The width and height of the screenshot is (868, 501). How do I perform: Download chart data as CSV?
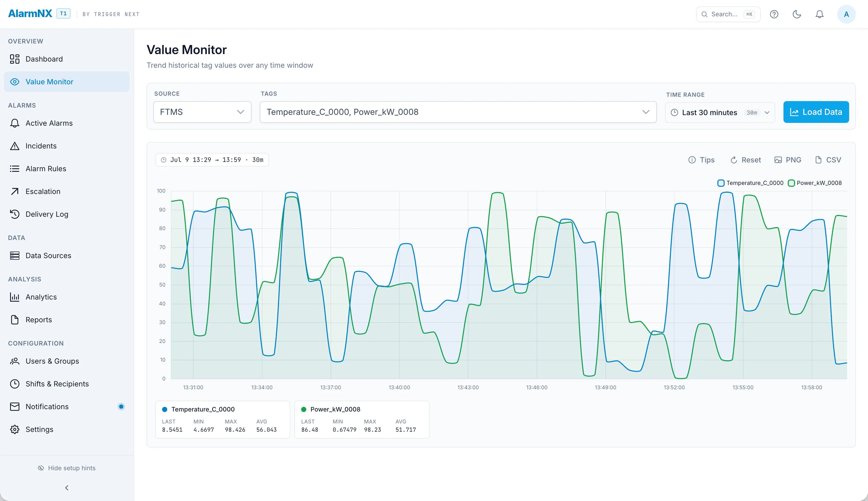click(828, 160)
